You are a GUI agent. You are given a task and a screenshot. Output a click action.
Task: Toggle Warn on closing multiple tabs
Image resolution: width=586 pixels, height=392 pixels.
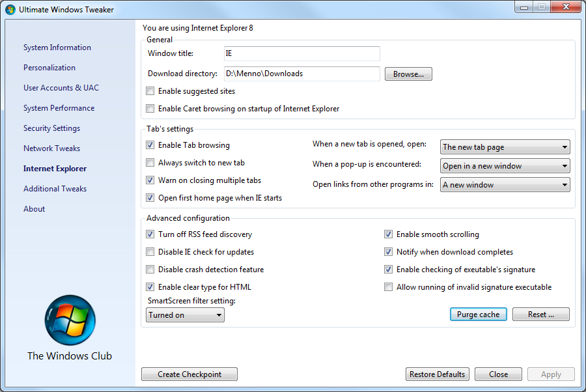[x=150, y=180]
